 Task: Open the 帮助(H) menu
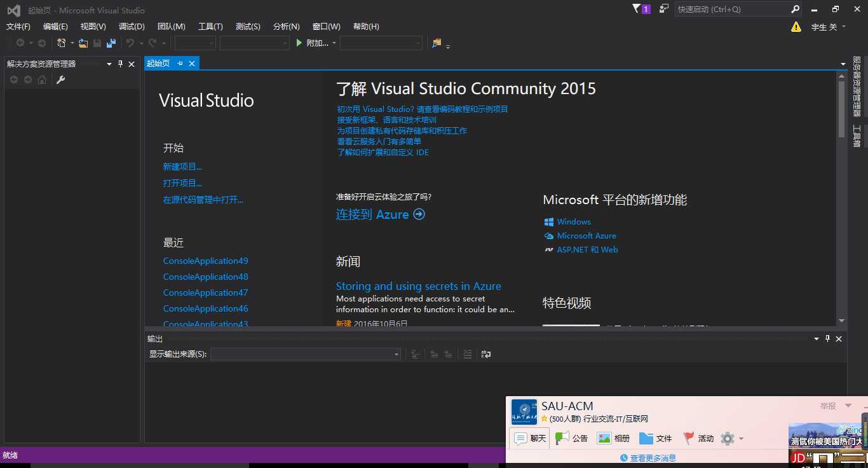click(x=366, y=26)
